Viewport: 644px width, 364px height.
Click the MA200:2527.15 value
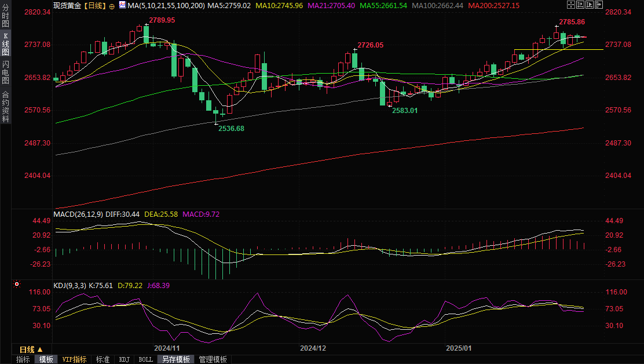tap(493, 6)
